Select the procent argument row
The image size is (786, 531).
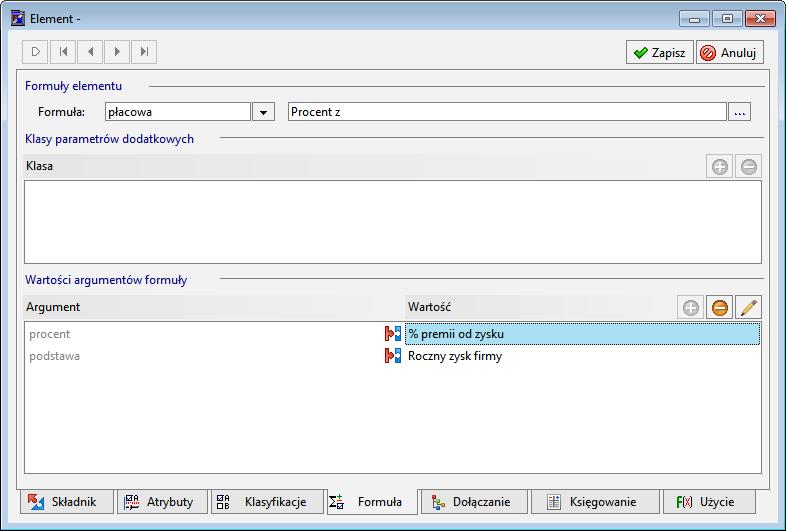[x=393, y=334]
